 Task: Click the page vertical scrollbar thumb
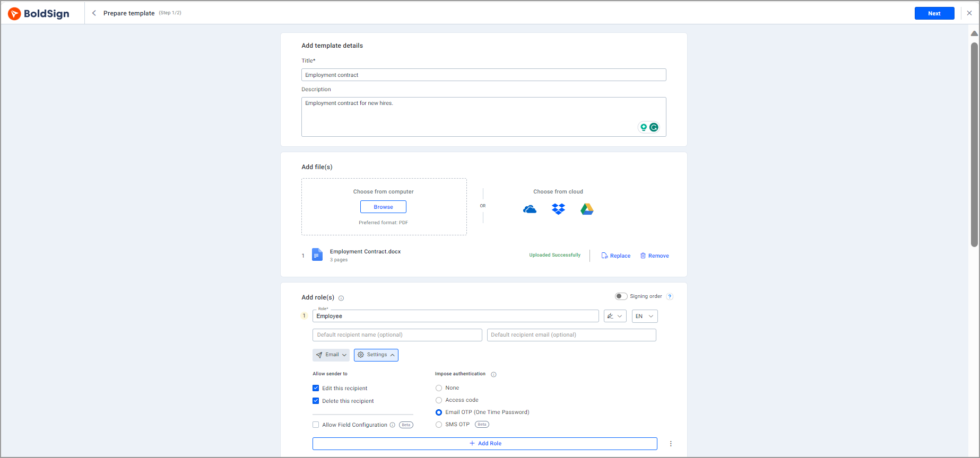click(974, 144)
